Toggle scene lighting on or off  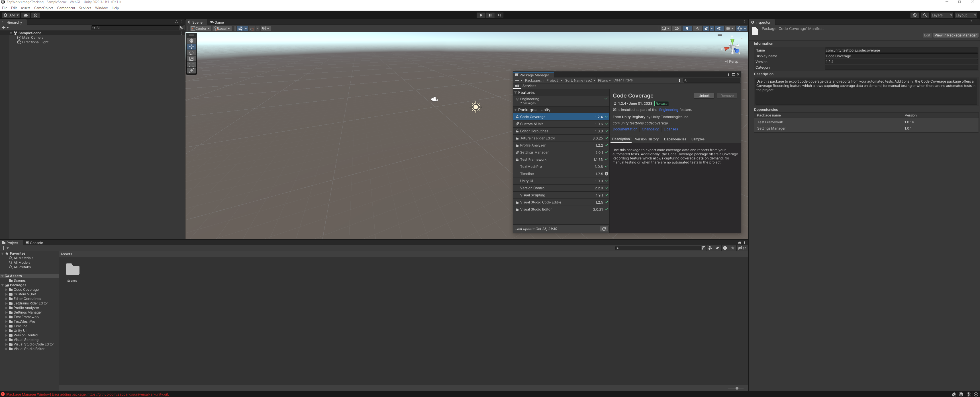(687, 28)
